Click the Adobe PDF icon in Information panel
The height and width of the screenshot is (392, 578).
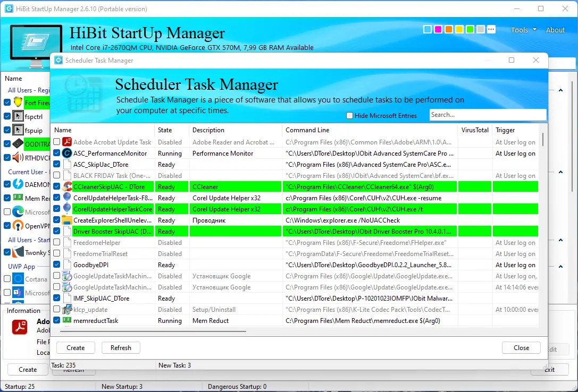(x=20, y=327)
